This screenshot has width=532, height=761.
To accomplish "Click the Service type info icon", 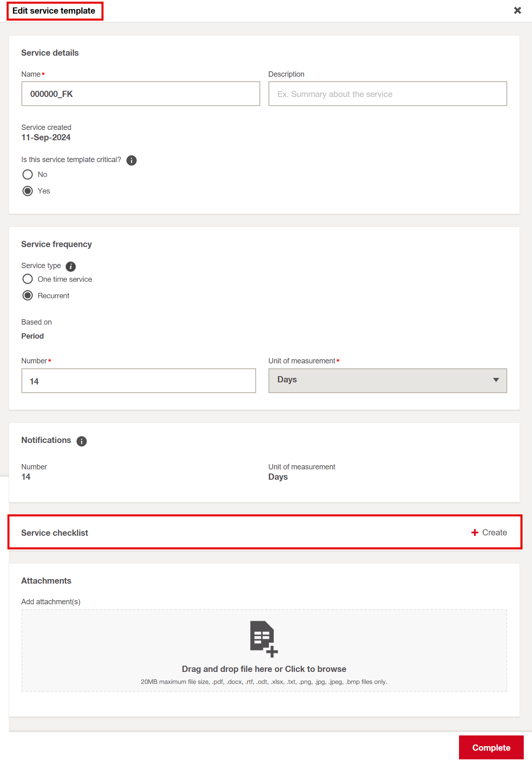I will (x=71, y=266).
